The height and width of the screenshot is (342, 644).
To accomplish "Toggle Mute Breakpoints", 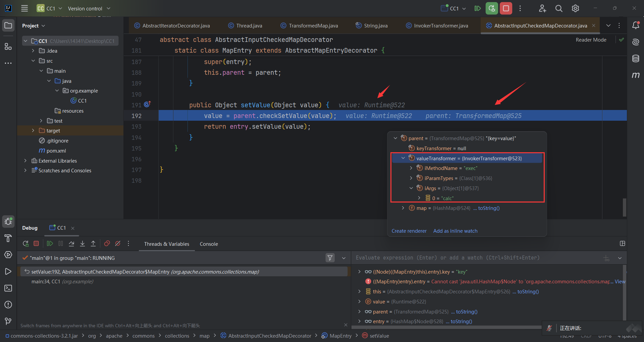I will 118,244.
